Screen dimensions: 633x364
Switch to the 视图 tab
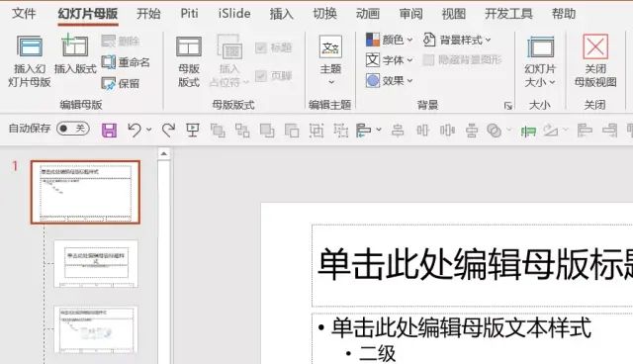(x=454, y=14)
